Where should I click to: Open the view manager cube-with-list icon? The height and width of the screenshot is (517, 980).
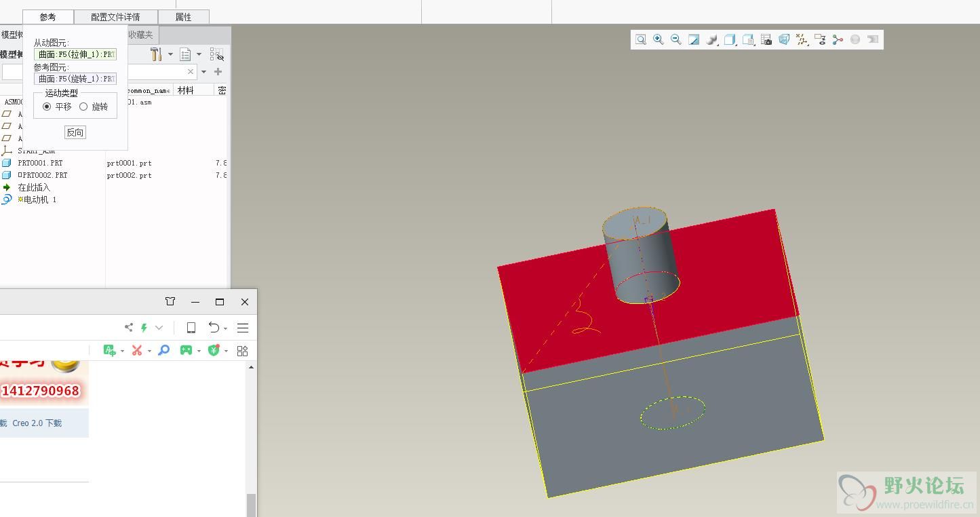tap(748, 40)
